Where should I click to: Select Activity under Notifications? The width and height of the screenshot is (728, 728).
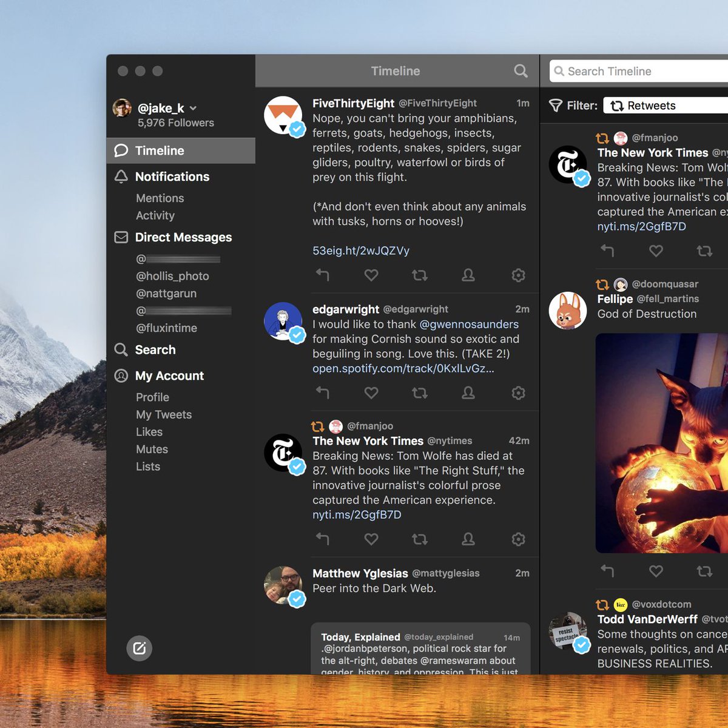pyautogui.click(x=155, y=215)
